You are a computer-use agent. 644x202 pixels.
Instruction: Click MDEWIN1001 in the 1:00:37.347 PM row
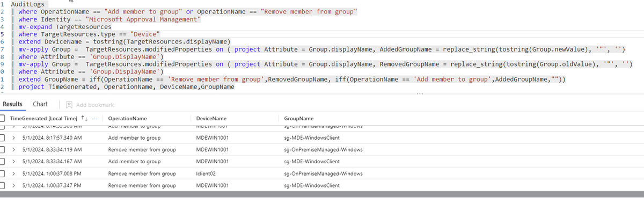(212, 186)
